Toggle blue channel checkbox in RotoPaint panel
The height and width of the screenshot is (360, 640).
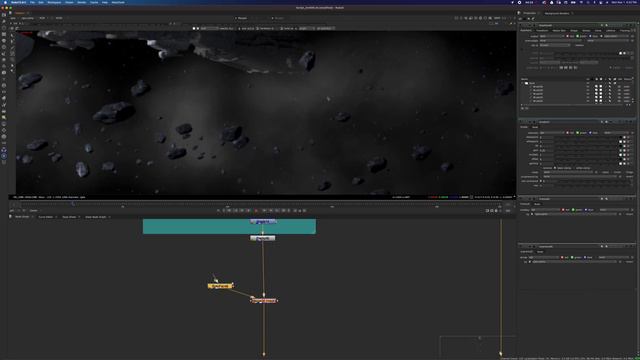point(590,36)
